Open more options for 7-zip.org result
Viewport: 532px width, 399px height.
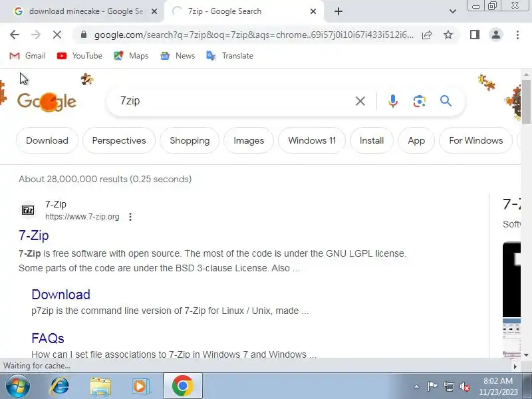(x=130, y=217)
